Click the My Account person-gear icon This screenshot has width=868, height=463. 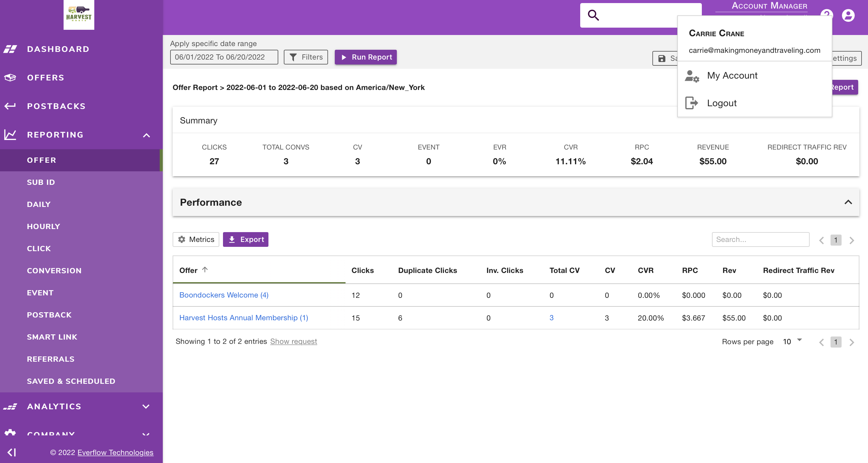692,76
